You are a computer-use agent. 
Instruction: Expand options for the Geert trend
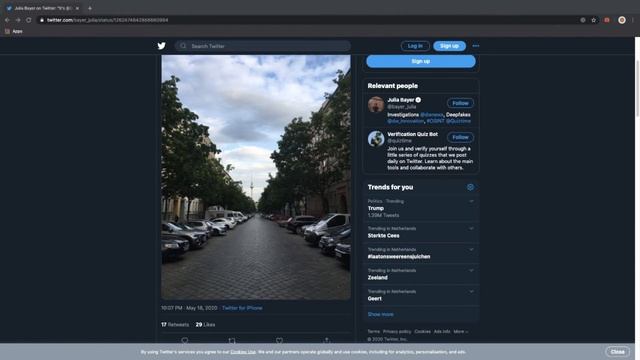tap(471, 291)
